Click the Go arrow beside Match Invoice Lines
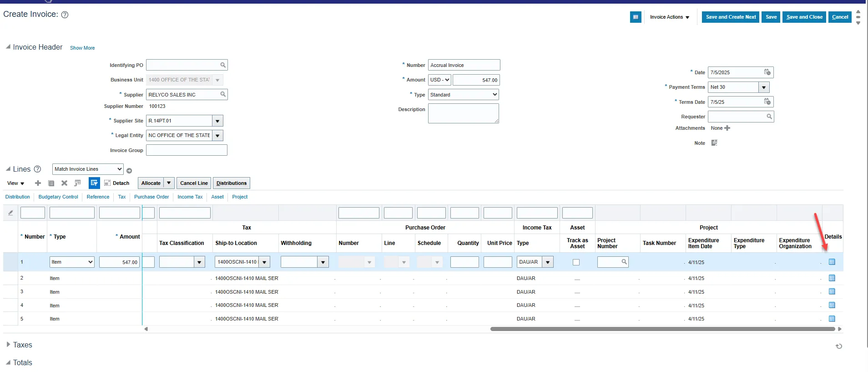 (x=129, y=171)
